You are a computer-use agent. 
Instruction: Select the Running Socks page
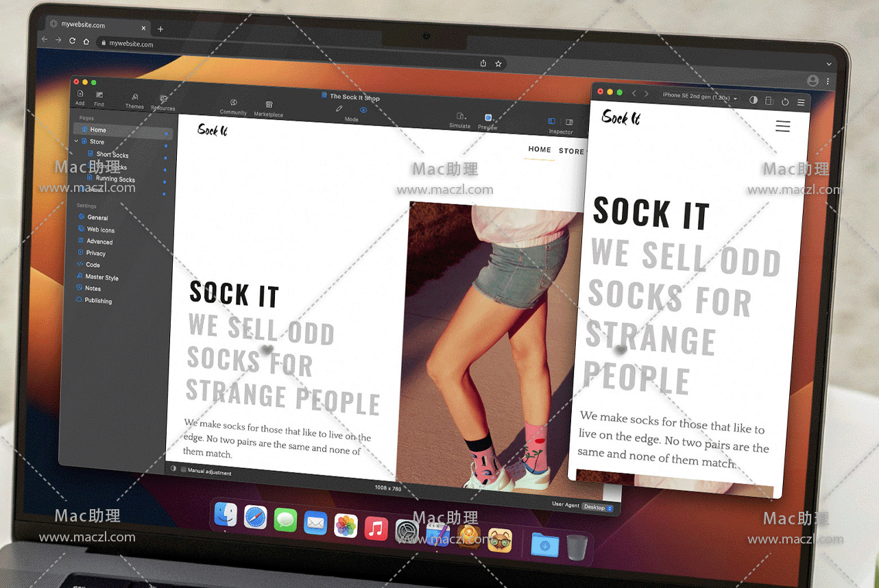point(115,179)
